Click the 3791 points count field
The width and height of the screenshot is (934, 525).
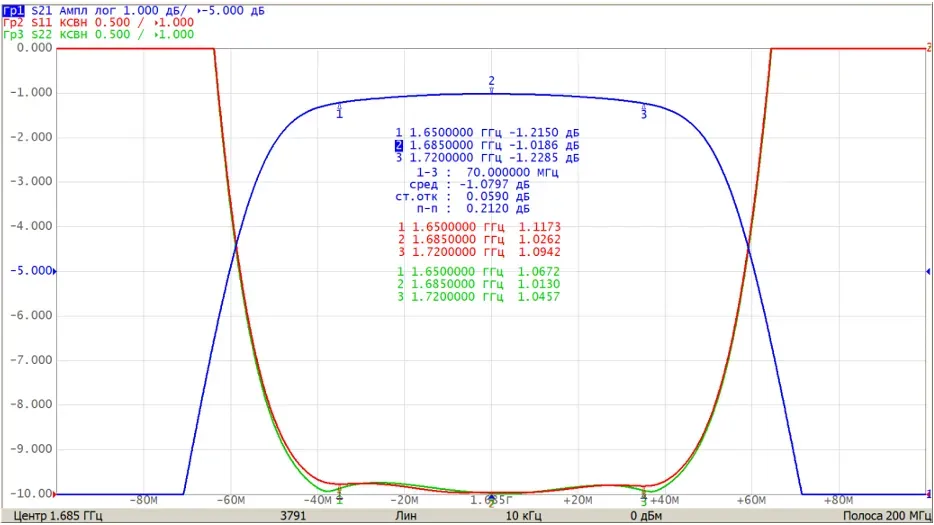tap(293, 516)
